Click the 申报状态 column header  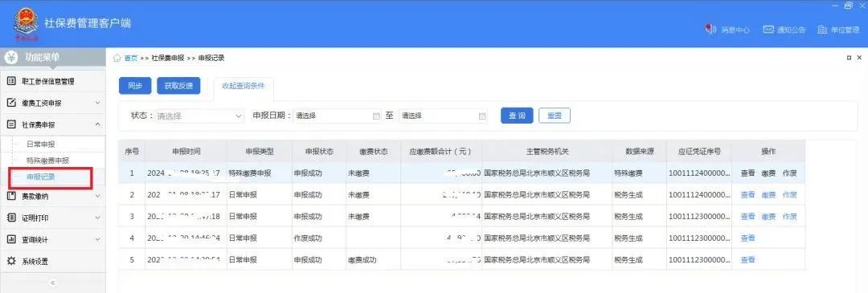(x=319, y=152)
